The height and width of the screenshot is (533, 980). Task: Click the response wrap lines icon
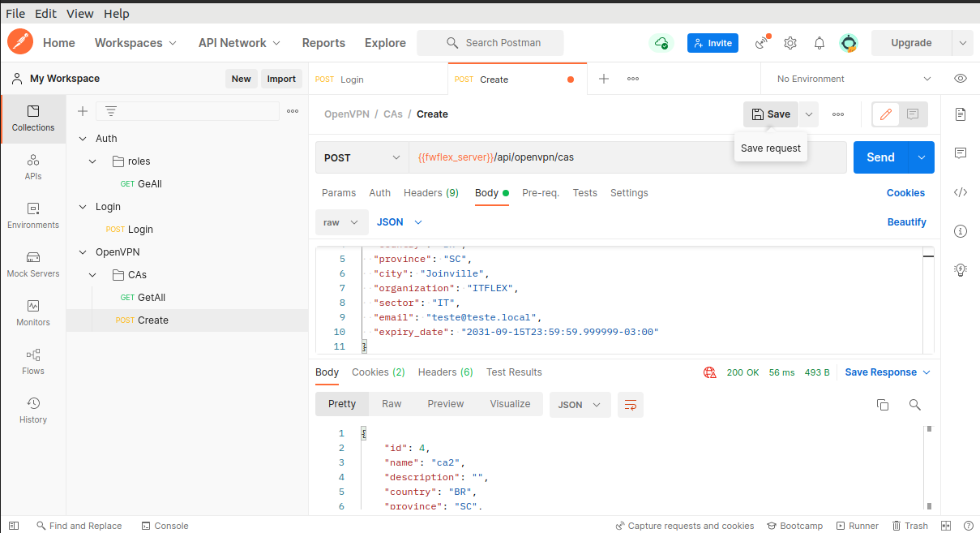click(630, 405)
